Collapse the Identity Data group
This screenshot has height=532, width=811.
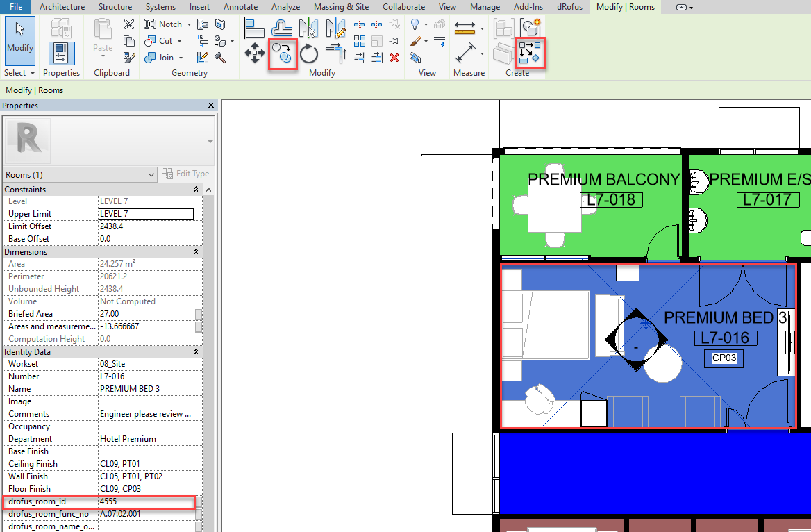(x=196, y=352)
